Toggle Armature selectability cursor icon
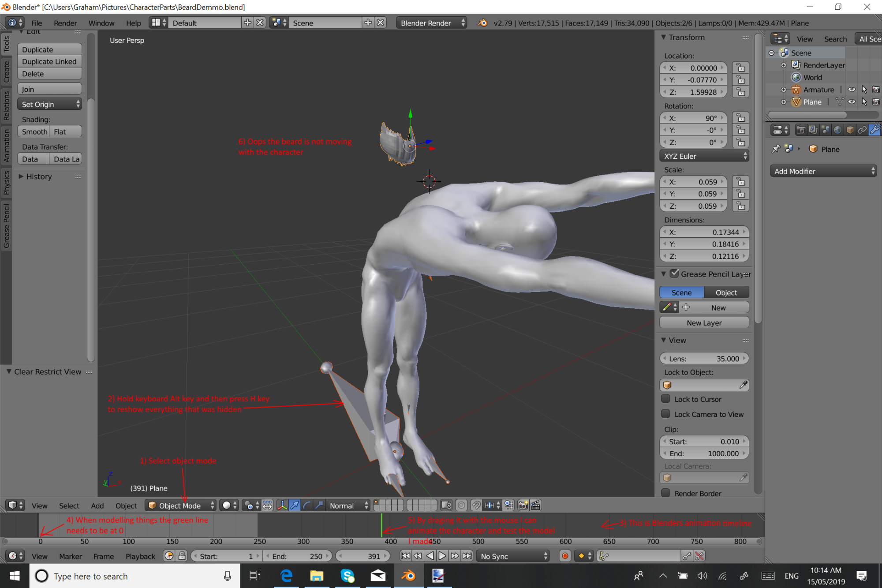 [x=864, y=90]
